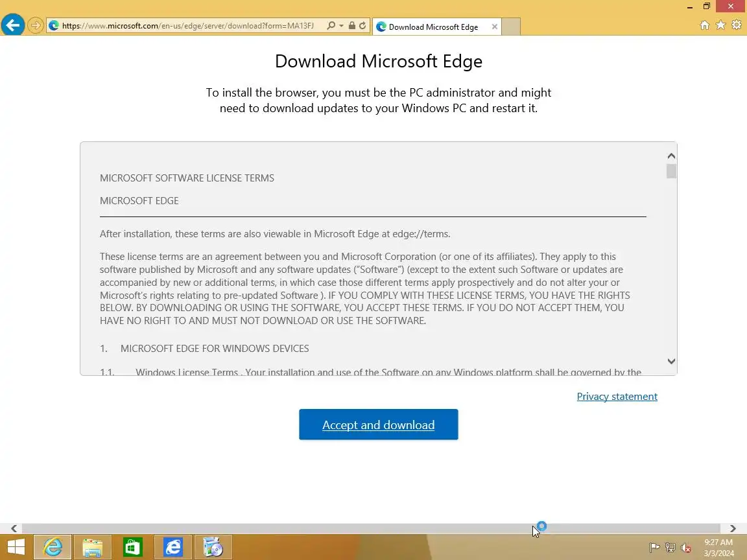
Task: Close the Download Microsoft Edge tab
Action: point(495,27)
